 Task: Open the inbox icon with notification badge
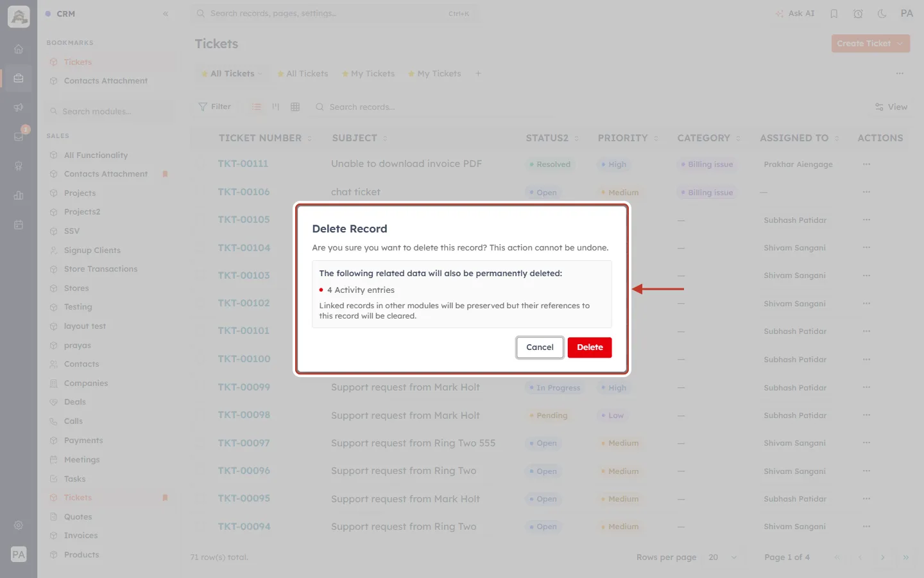(x=19, y=137)
